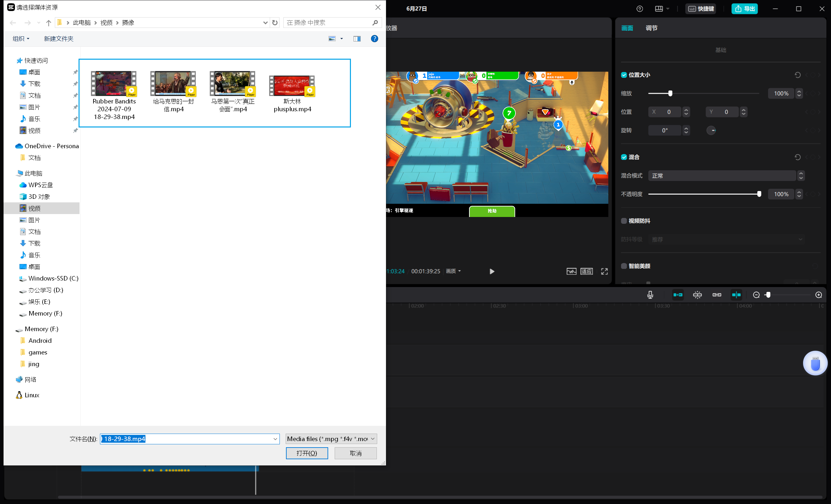
Task: Open view options dropdown arrow in dialog
Action: (x=341, y=39)
